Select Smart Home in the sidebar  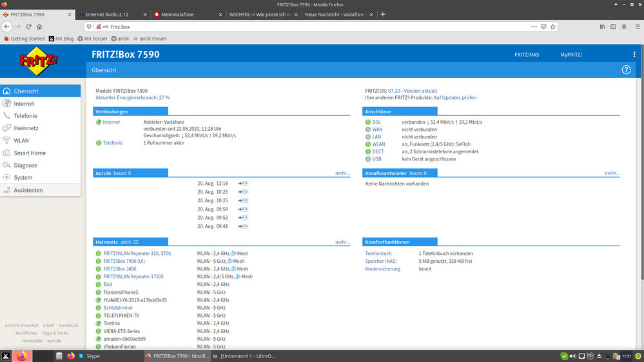coord(30,153)
